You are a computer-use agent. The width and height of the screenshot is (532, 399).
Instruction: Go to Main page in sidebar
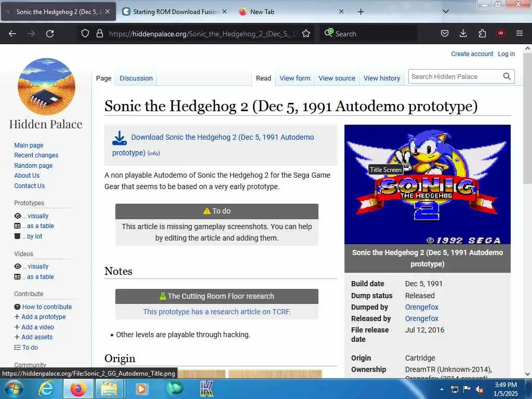[29, 145]
